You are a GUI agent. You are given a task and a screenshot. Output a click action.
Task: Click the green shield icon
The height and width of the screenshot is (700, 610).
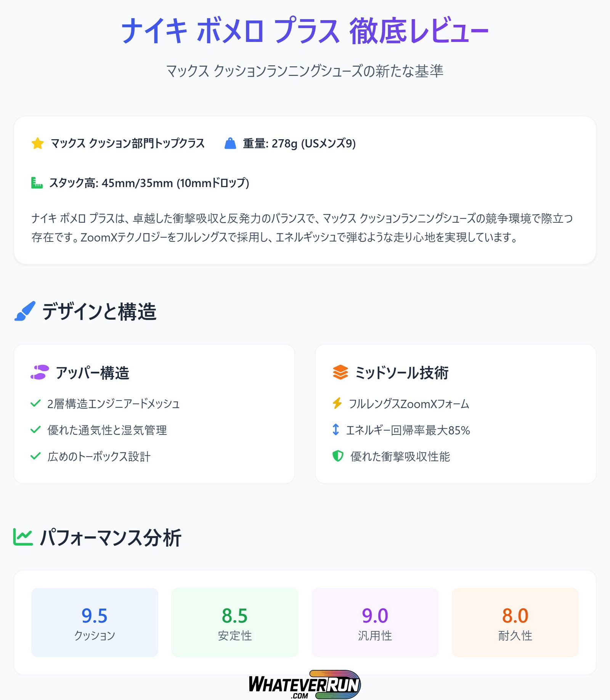click(x=338, y=456)
